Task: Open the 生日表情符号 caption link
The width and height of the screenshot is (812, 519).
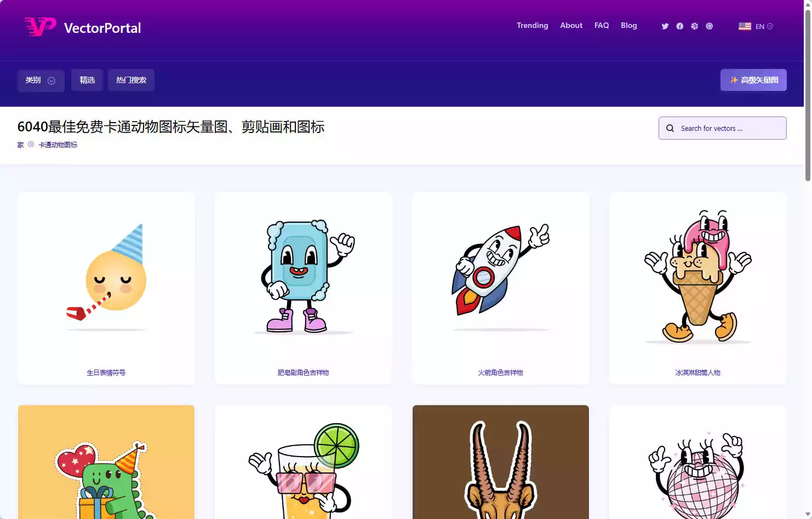Action: point(106,373)
